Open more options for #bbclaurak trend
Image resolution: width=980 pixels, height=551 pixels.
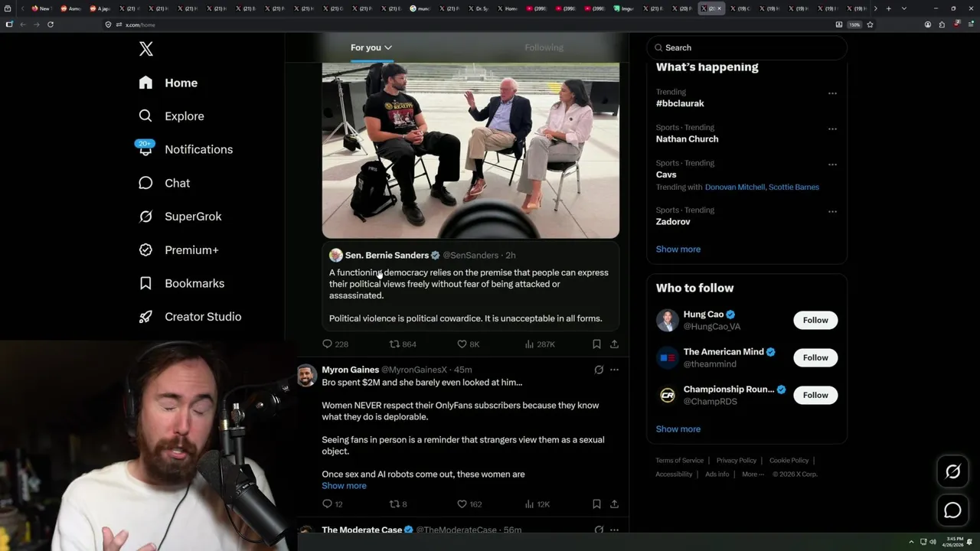coord(832,93)
